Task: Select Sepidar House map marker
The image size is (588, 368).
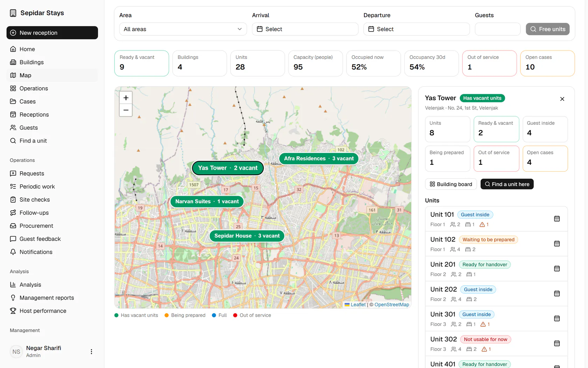Action: [x=247, y=236]
